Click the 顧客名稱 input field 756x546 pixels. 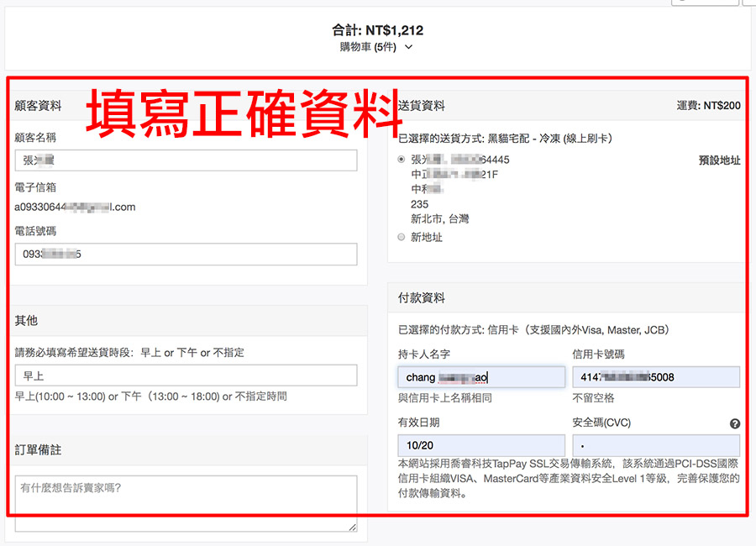tap(186, 160)
